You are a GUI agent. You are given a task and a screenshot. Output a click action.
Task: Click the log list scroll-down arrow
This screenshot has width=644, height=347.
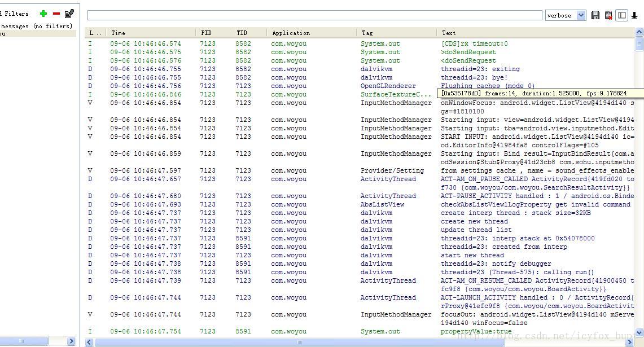(639, 333)
